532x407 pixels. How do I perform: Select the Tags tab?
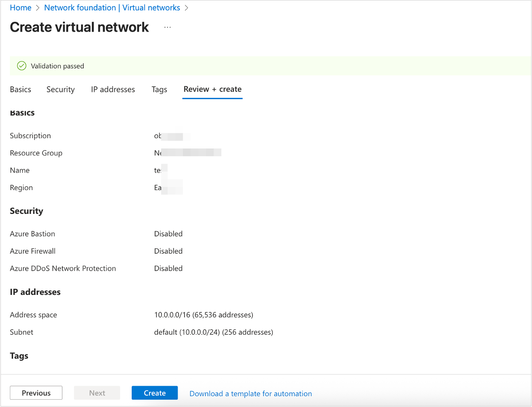pos(159,89)
